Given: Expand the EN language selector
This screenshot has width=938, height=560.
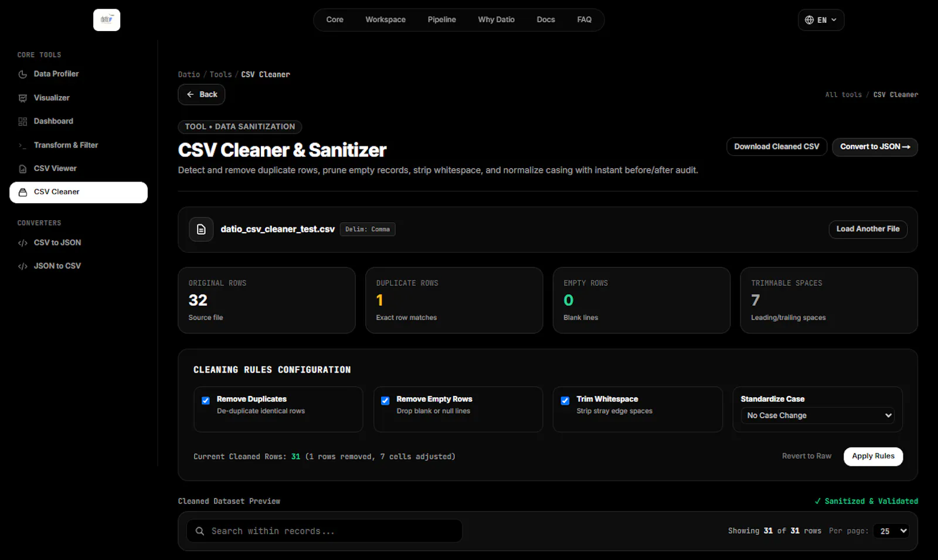Looking at the screenshot, I should tap(821, 20).
